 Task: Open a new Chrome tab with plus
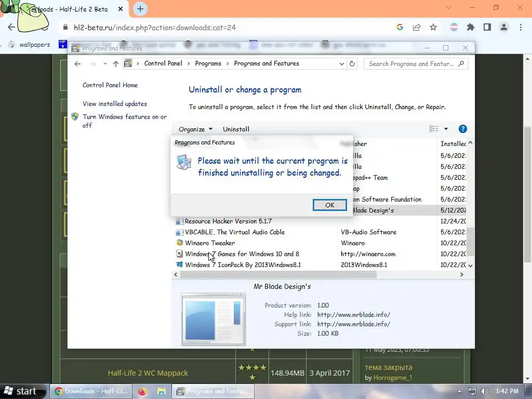tap(140, 9)
